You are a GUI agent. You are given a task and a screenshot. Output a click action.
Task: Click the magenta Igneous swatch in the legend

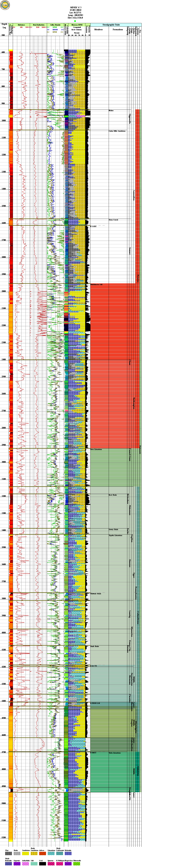pyautogui.click(x=51, y=864)
